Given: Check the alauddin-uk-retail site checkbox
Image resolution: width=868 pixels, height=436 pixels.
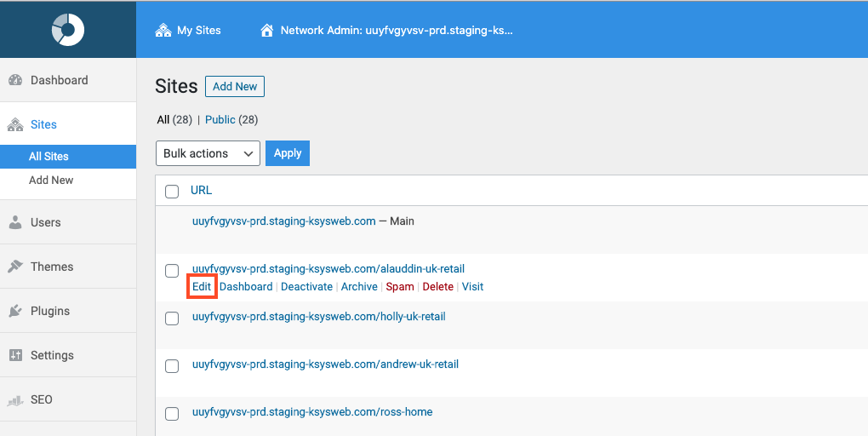Looking at the screenshot, I should pos(172,270).
